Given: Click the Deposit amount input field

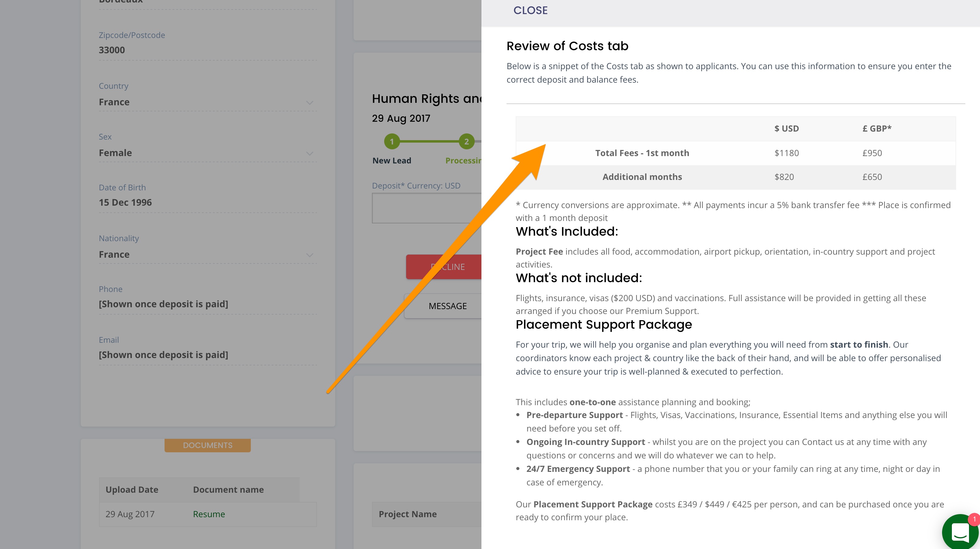Looking at the screenshot, I should click(426, 208).
